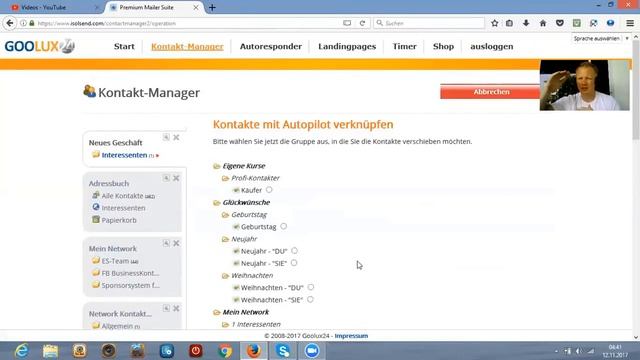The width and height of the screenshot is (640, 360).
Task: Go to browser home page icon
Action: point(543,23)
